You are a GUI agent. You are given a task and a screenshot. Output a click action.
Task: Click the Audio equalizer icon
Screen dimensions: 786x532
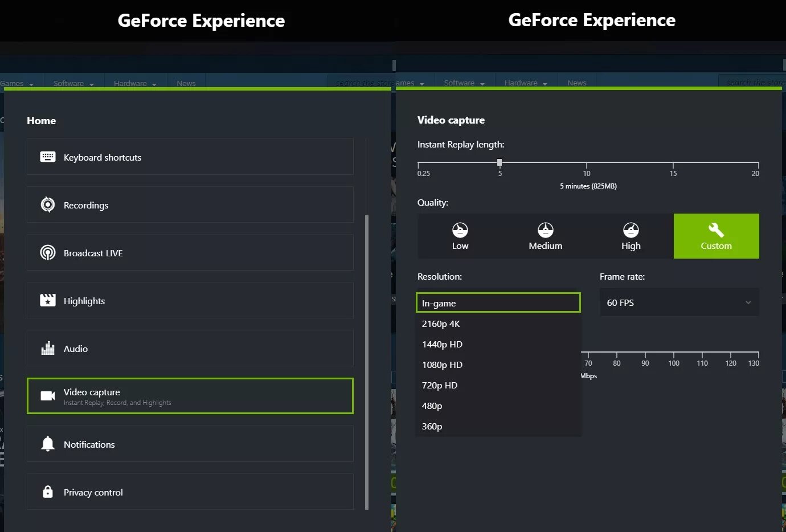[48, 348]
